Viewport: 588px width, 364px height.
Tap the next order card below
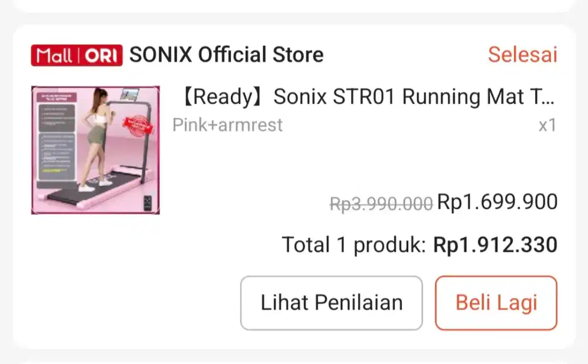(294, 359)
